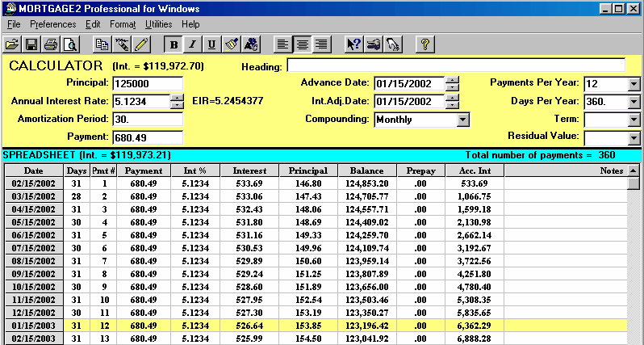Open the Days Per Year dropdown
644x345 pixels.
coord(633,102)
